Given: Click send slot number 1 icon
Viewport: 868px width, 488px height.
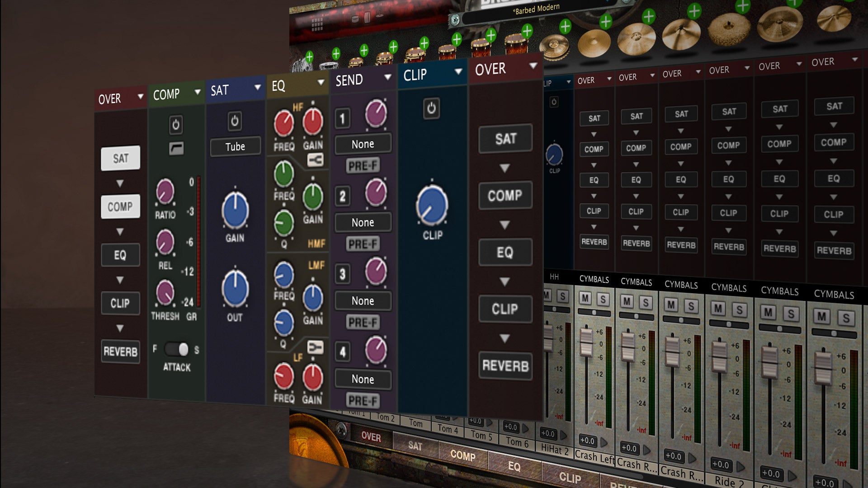Looking at the screenshot, I should (342, 119).
